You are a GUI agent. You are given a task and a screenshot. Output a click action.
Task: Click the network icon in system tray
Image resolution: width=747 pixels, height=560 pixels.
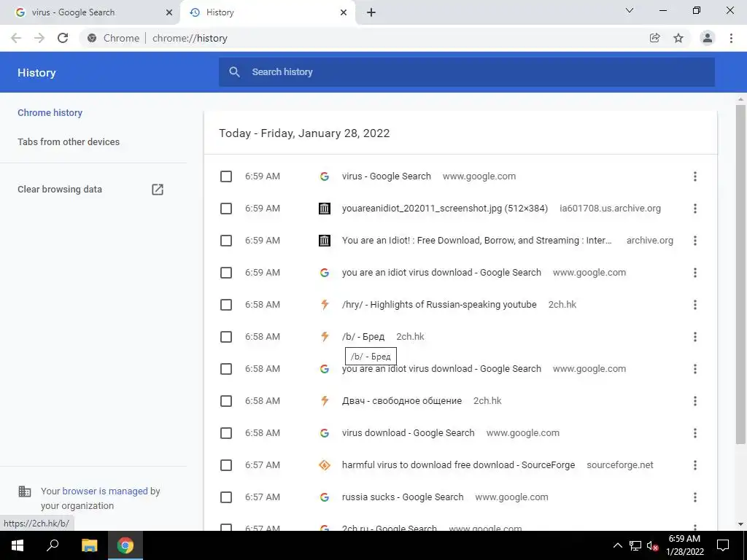click(x=635, y=545)
